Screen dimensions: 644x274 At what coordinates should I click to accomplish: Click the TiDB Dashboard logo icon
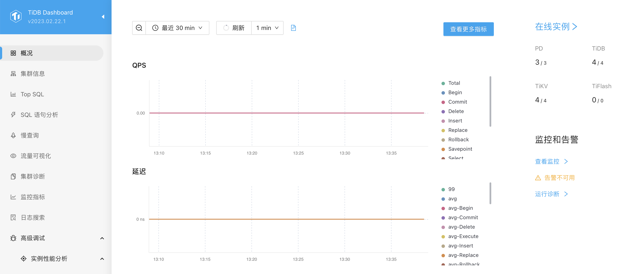tap(16, 16)
